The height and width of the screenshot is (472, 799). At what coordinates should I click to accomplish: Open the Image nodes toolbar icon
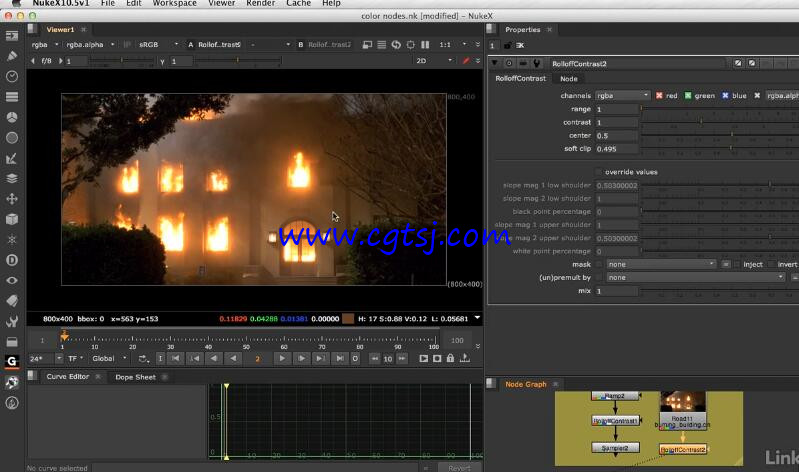[x=12, y=36]
